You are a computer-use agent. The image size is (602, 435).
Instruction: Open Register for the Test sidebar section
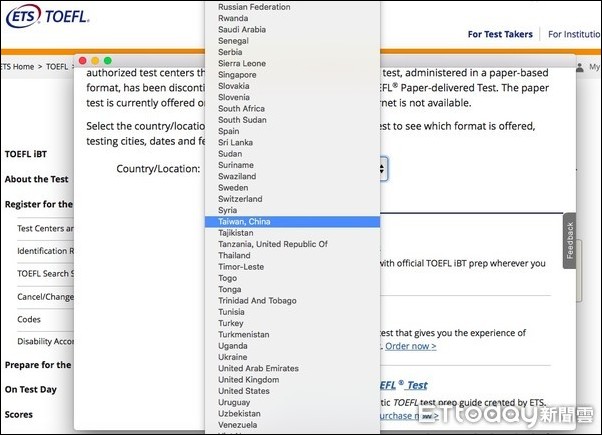click(39, 204)
